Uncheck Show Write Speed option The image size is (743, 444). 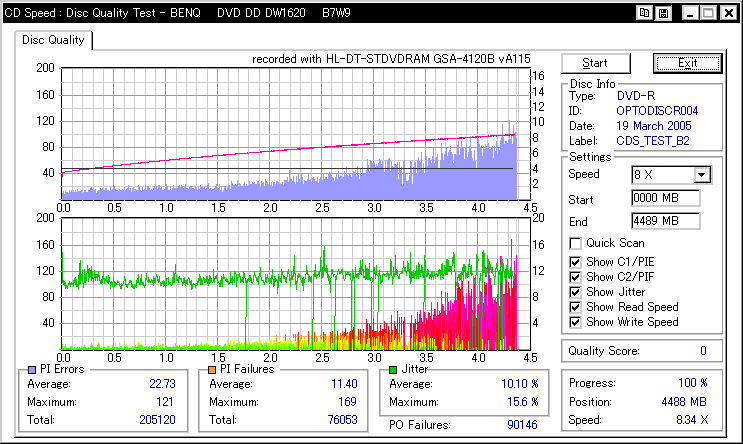[x=575, y=322]
